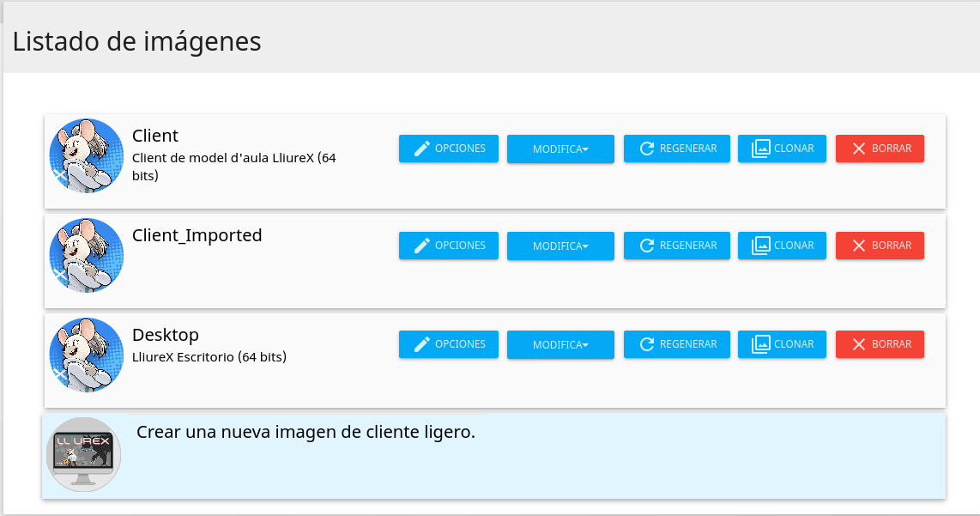The image size is (980, 516).
Task: Open the Modifica dropdown for Desktop
Action: pyautogui.click(x=560, y=345)
